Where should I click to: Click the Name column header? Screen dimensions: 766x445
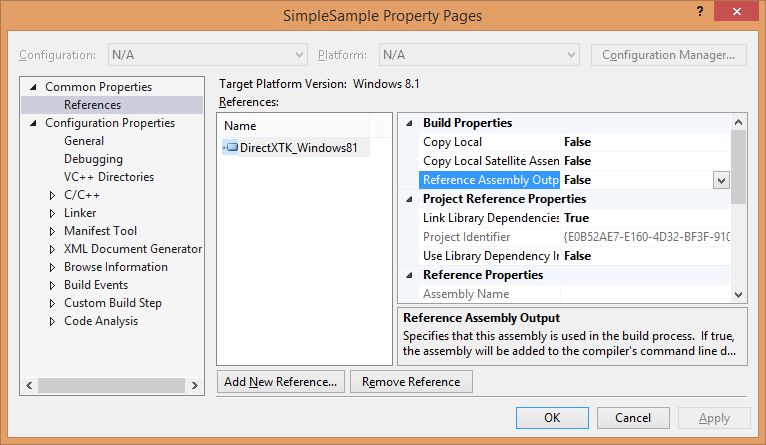294,126
